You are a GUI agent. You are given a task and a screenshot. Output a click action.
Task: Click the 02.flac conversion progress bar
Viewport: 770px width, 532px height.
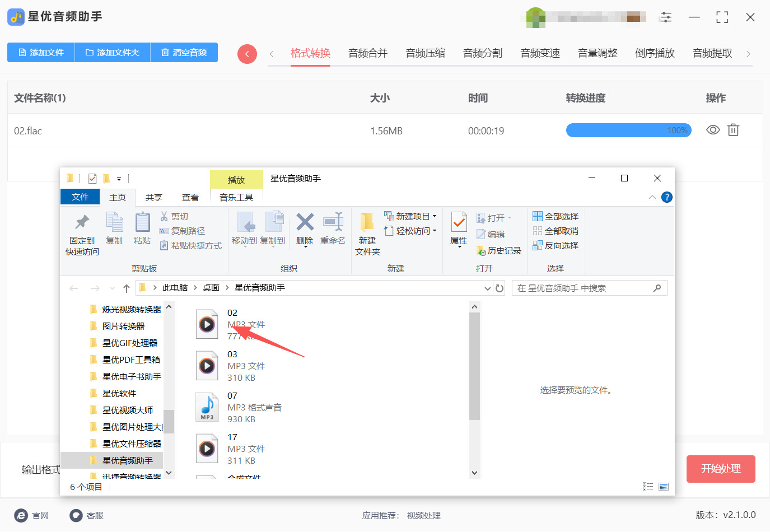coord(629,130)
